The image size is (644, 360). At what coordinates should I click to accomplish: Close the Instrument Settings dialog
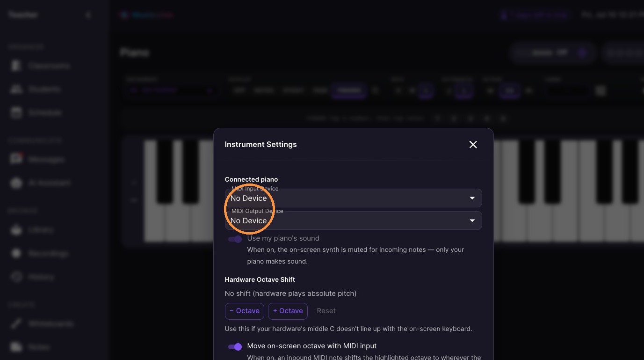coord(473,145)
